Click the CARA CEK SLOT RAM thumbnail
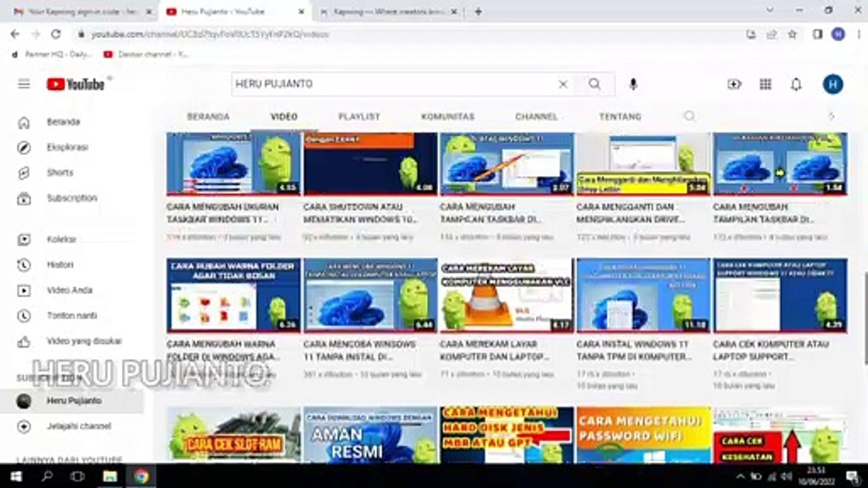Image resolution: width=868 pixels, height=488 pixels. click(233, 435)
